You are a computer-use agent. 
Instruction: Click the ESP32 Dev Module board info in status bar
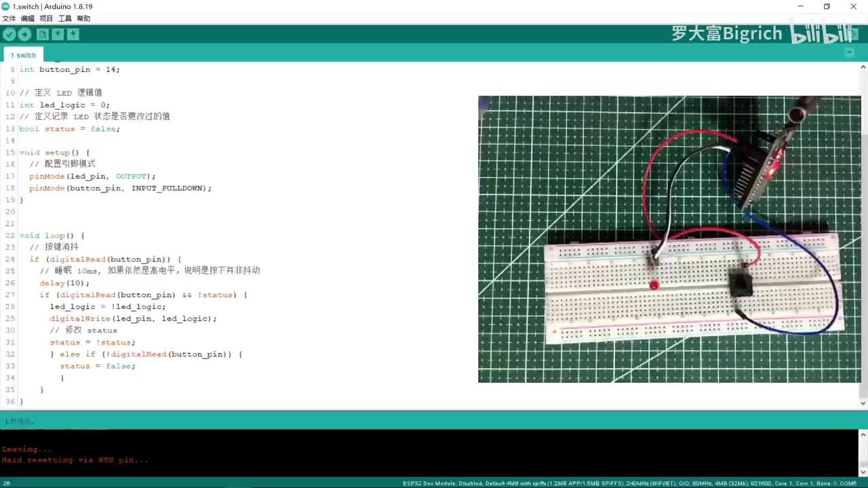(x=631, y=483)
